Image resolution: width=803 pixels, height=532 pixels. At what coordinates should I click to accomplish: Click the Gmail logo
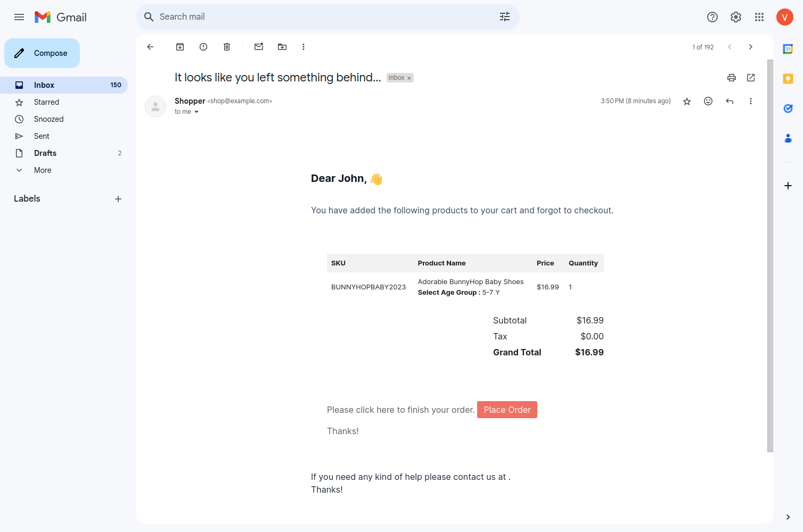coord(61,17)
